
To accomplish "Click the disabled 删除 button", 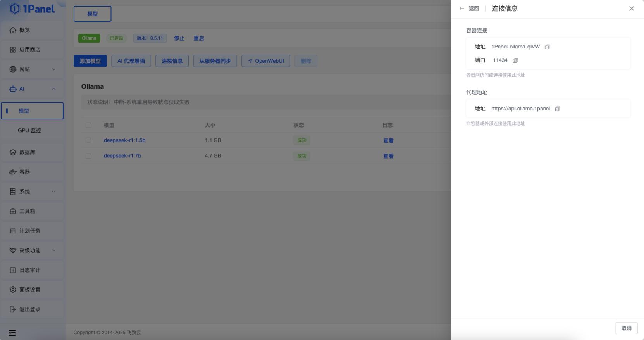I will (306, 61).
